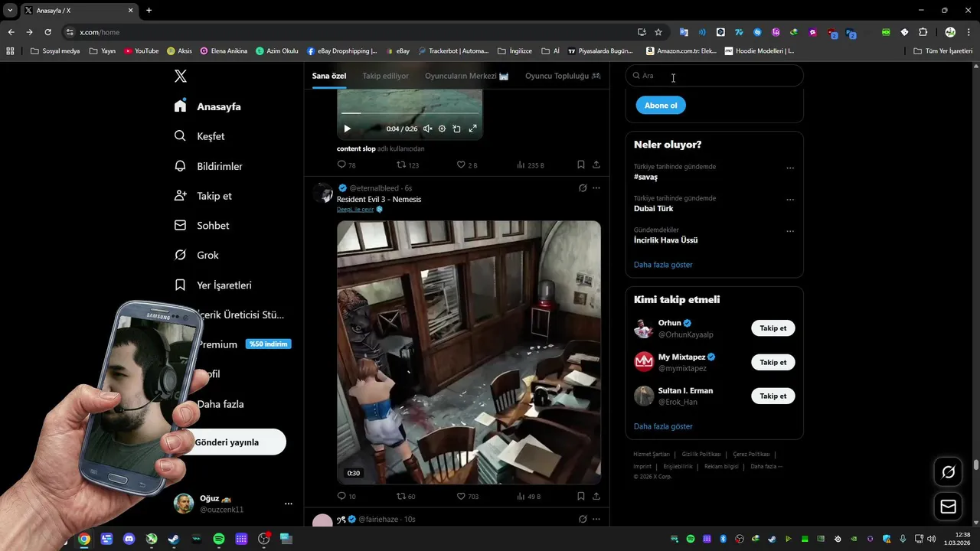The width and height of the screenshot is (980, 551).
Task: Expand top video to fullscreen
Action: [x=472, y=129]
